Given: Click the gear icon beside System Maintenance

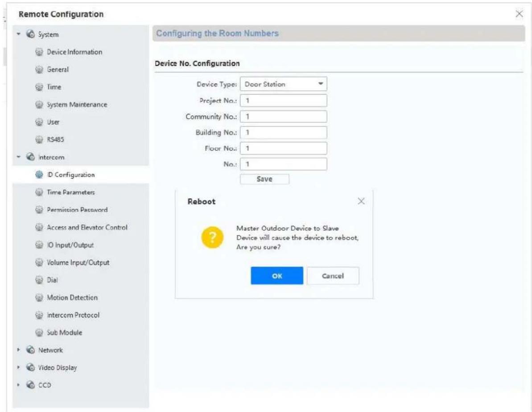Looking at the screenshot, I should click(x=39, y=104).
